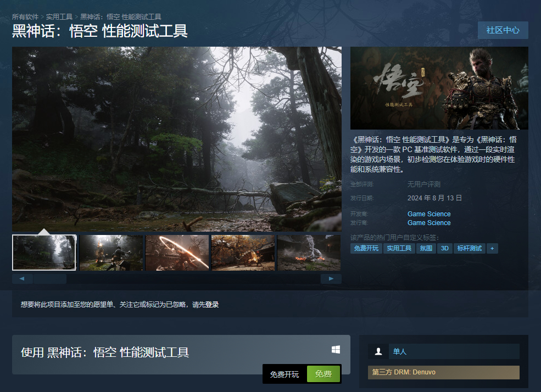Open the 所有软件 breadcrumb link
Viewport: 541px width, 392px height.
[x=25, y=17]
